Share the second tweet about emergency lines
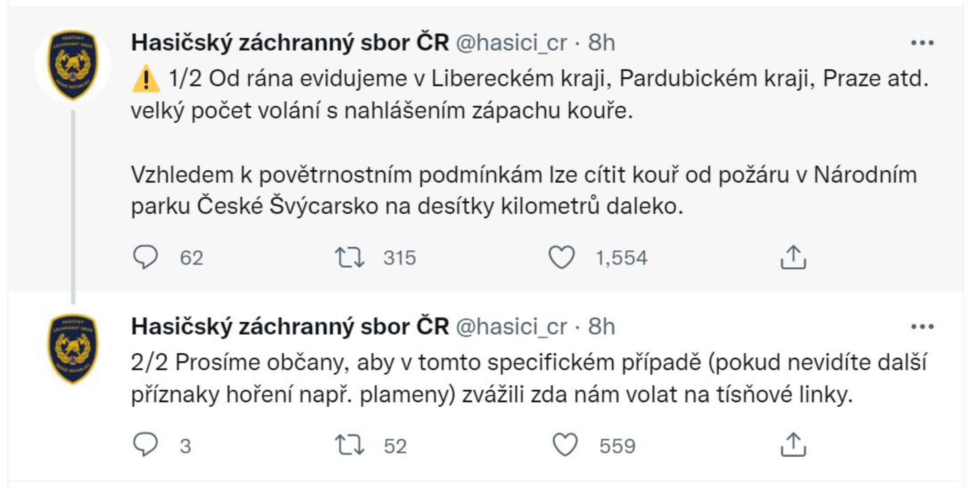 point(793,445)
